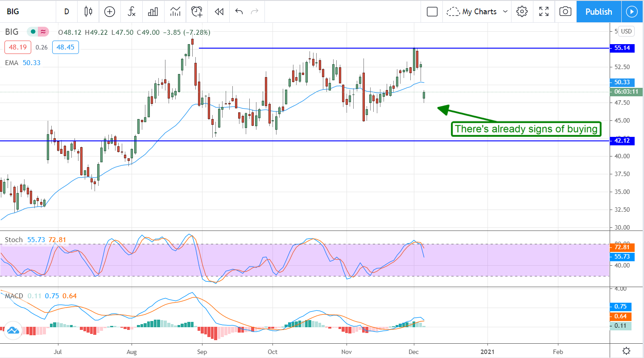Start bar replay with the rewind icon
The height and width of the screenshot is (358, 644).
(x=219, y=12)
